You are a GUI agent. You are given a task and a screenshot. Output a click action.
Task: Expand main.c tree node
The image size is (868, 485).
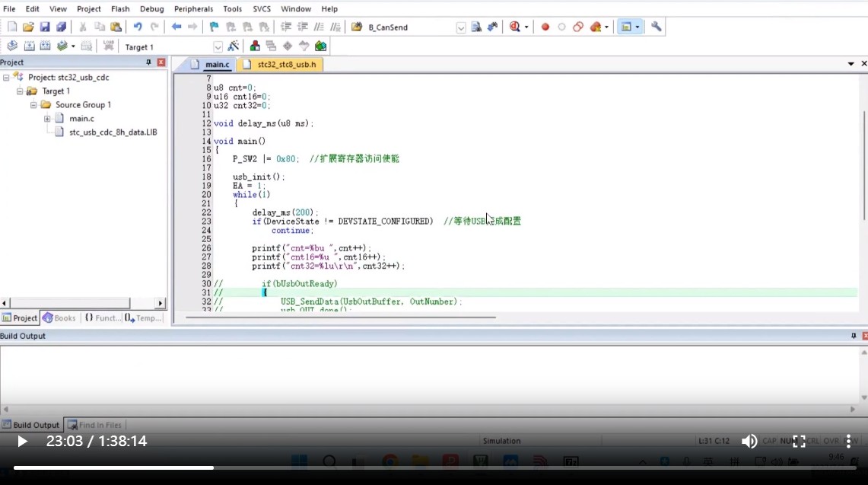tap(47, 119)
